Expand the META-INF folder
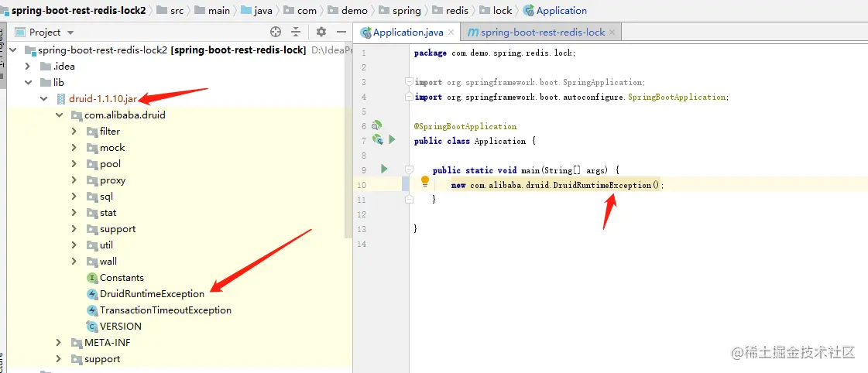The height and width of the screenshot is (373, 868). (59, 343)
